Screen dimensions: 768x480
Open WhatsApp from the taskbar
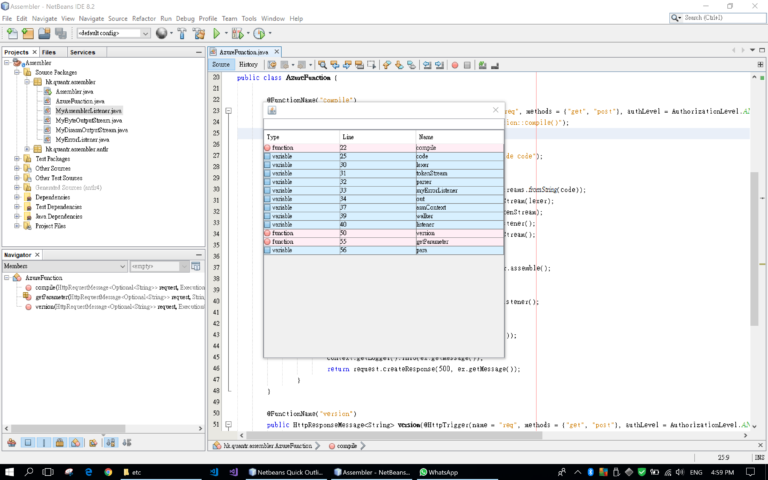438,472
